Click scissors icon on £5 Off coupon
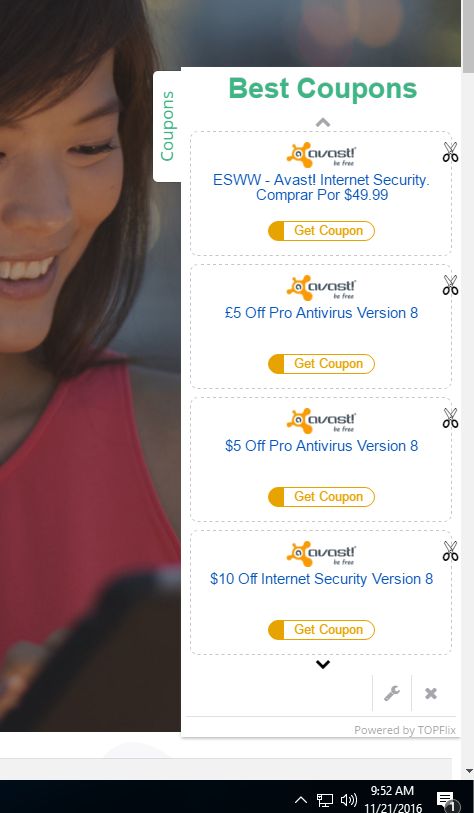This screenshot has height=813, width=474. pos(450,285)
